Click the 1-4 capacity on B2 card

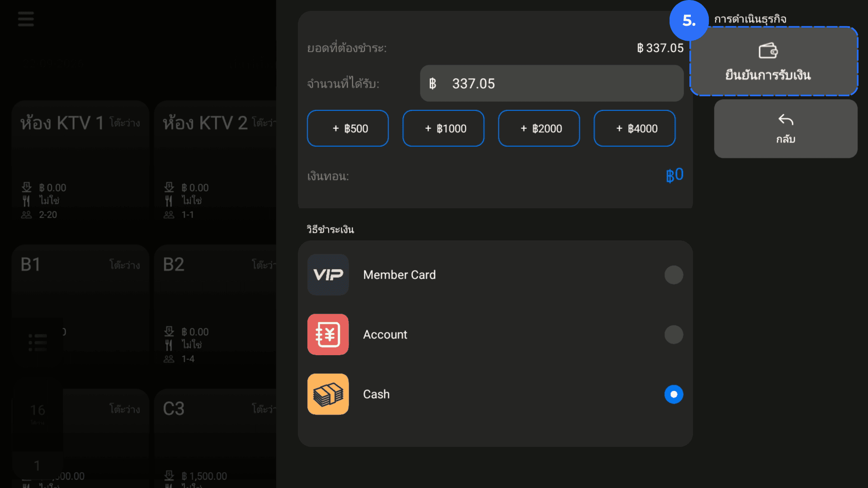tap(188, 359)
